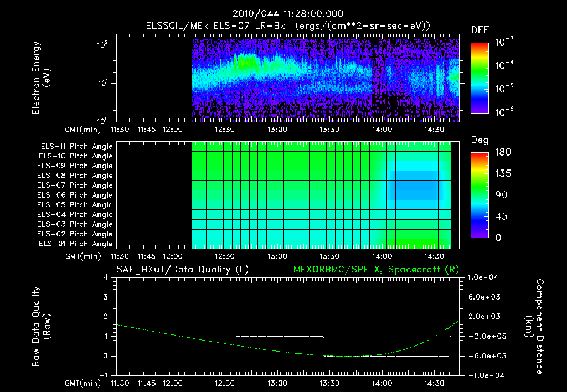Click the Deg pitch angle color bar
The image size is (567, 392).
pos(480,195)
